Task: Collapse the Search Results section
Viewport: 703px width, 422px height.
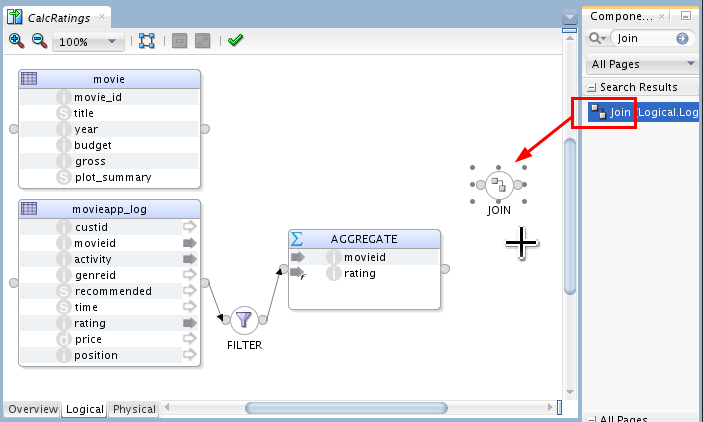Action: pyautogui.click(x=592, y=87)
